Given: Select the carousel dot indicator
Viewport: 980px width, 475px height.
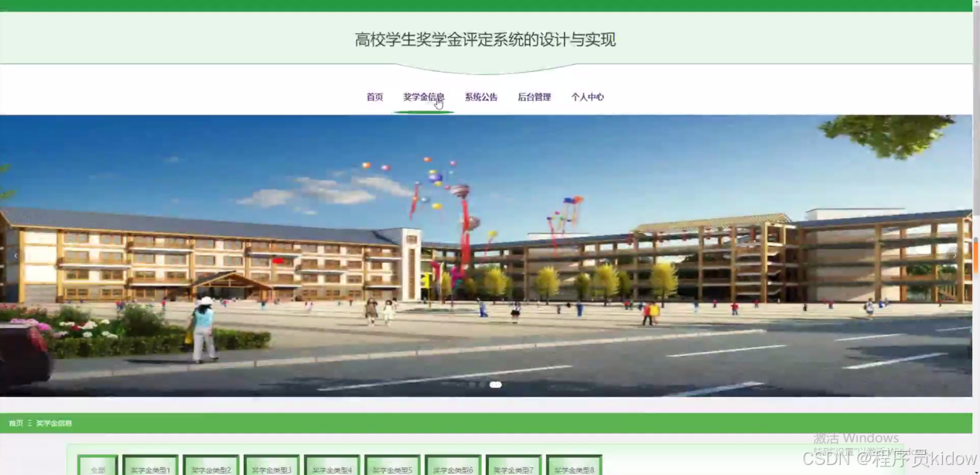Looking at the screenshot, I should [495, 384].
